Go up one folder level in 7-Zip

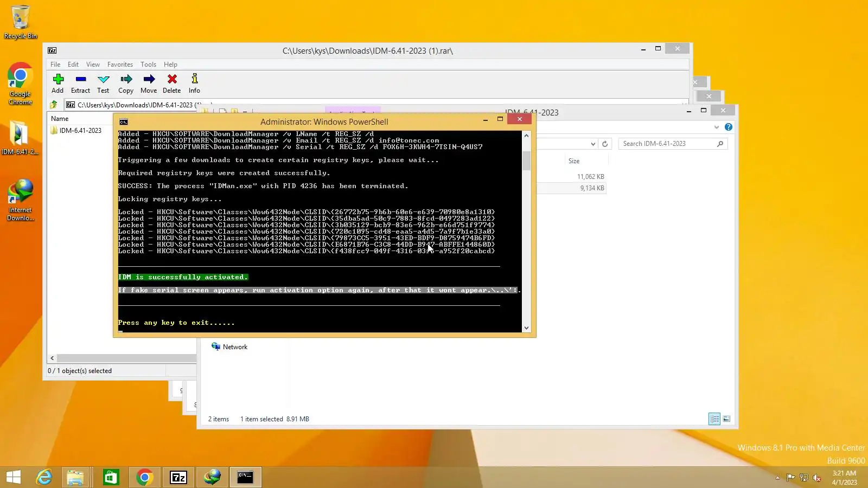click(54, 105)
